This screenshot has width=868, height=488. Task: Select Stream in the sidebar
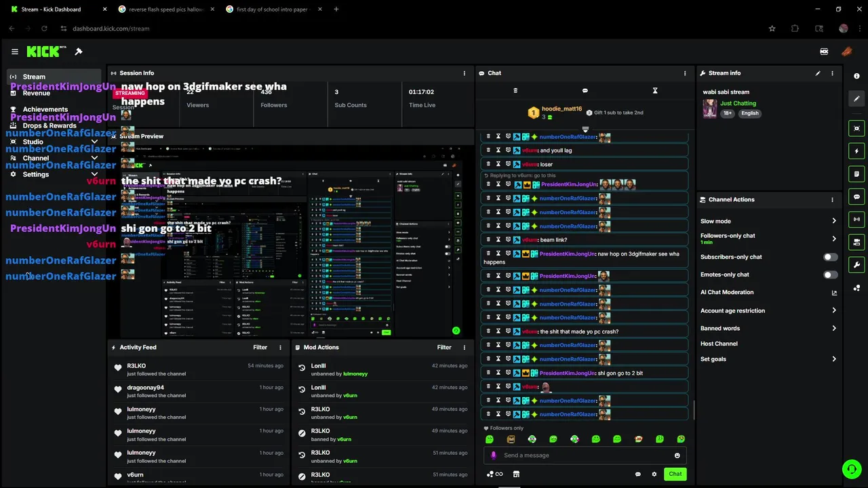(54, 77)
